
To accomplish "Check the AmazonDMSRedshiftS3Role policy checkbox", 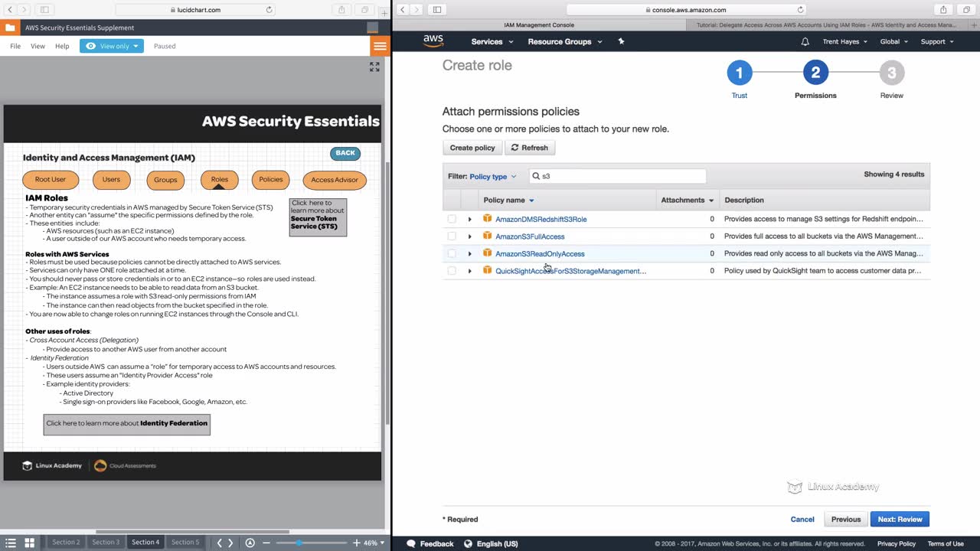I will pos(452,219).
